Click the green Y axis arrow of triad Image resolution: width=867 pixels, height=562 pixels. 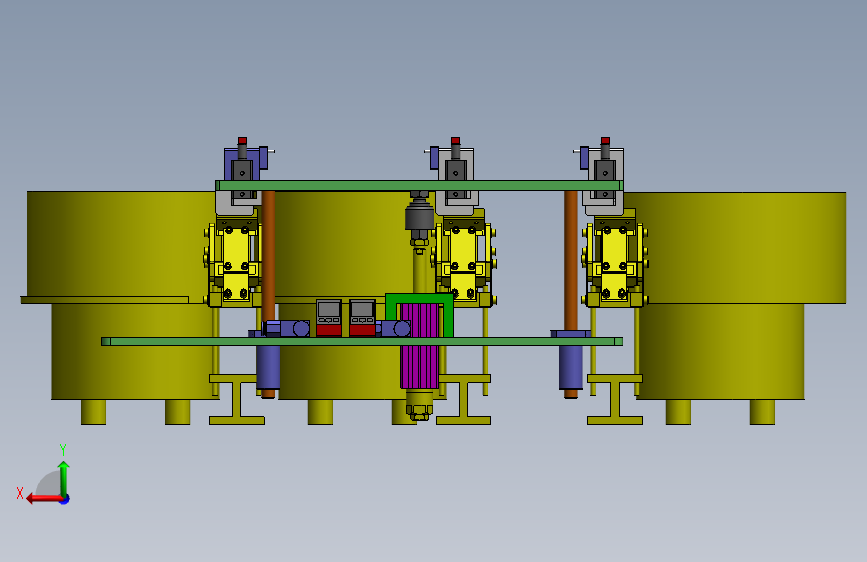coord(64,478)
